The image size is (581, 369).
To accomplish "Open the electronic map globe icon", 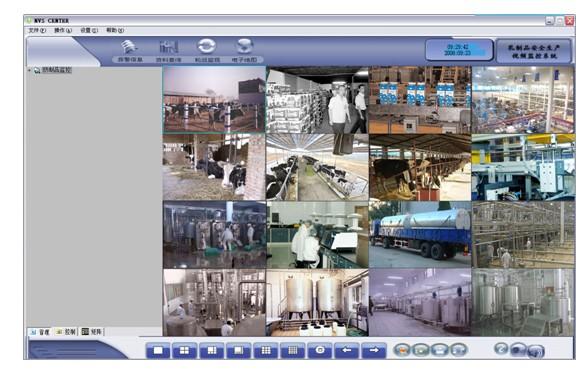I will pos(245,51).
